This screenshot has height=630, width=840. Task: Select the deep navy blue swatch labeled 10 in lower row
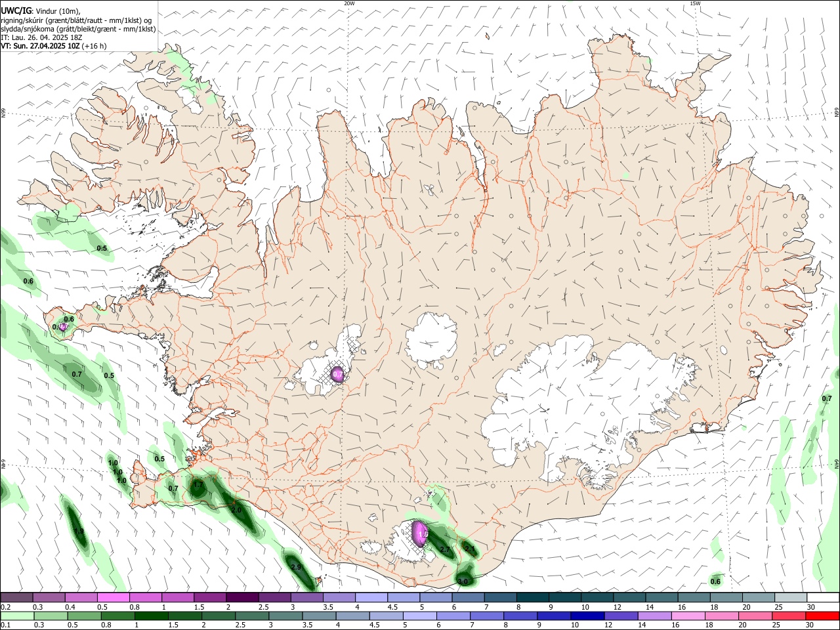[x=588, y=616]
